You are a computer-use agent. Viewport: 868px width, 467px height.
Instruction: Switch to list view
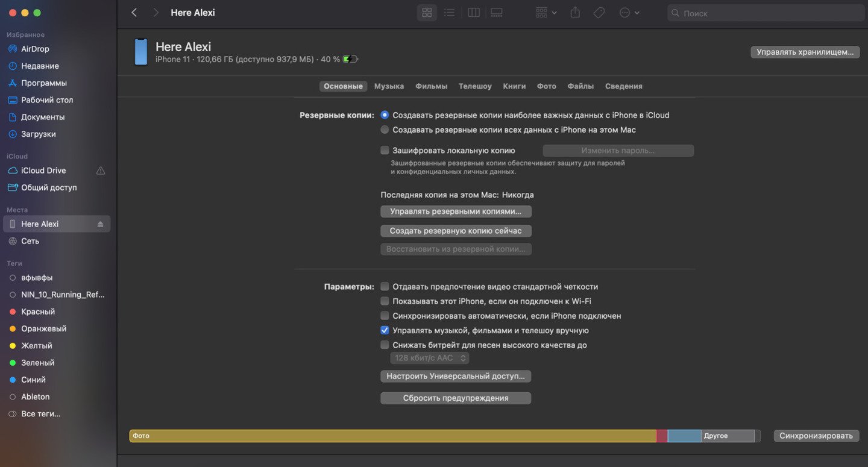coord(449,13)
